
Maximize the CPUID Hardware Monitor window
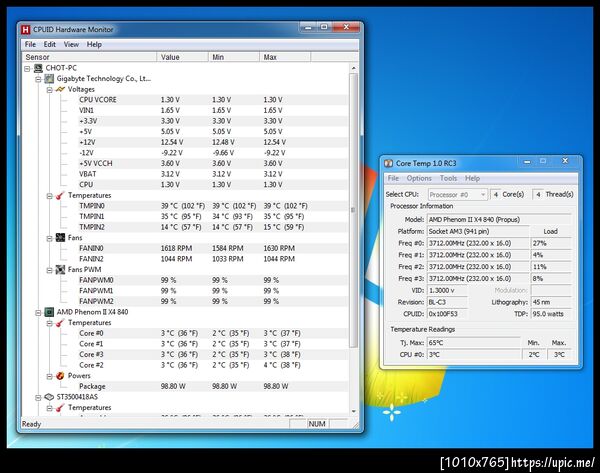[x=324, y=27]
